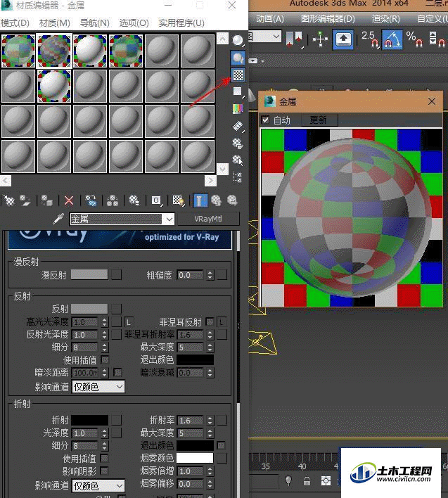Click the 折射率 spinner arrows
448x498 pixels.
[210, 421]
